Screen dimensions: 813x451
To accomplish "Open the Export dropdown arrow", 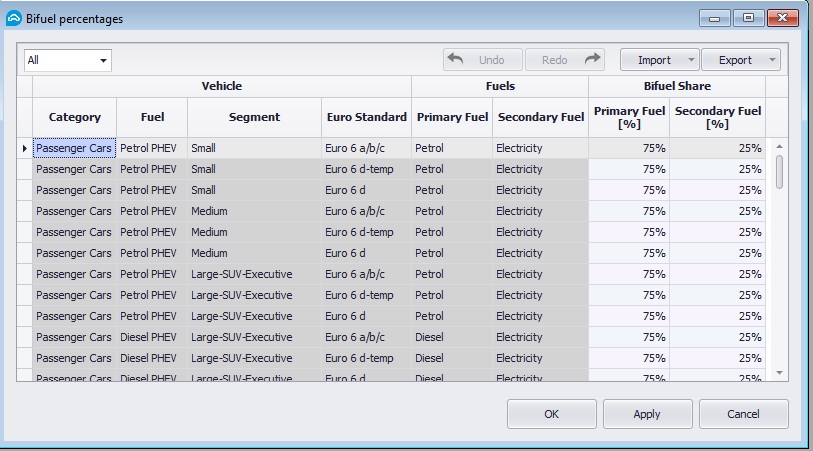I will [x=773, y=60].
